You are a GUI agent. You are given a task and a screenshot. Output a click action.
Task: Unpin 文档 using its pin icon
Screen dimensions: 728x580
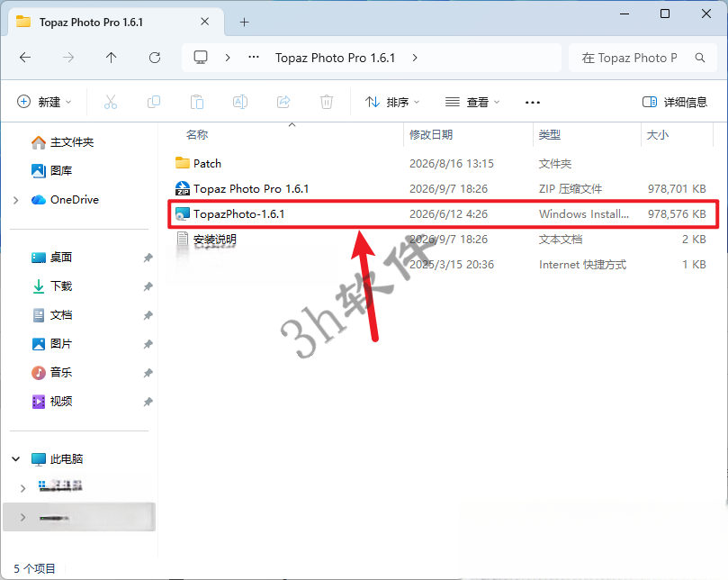coord(148,315)
